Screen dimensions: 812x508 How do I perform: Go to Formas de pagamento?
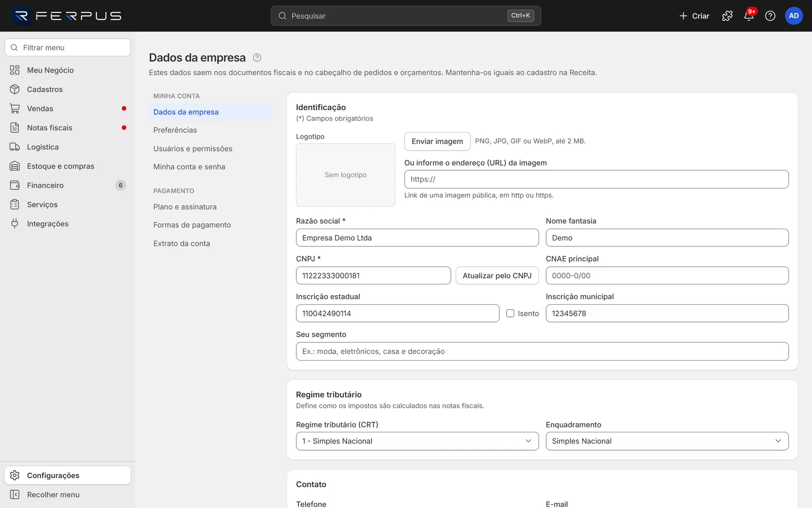[211, 225]
